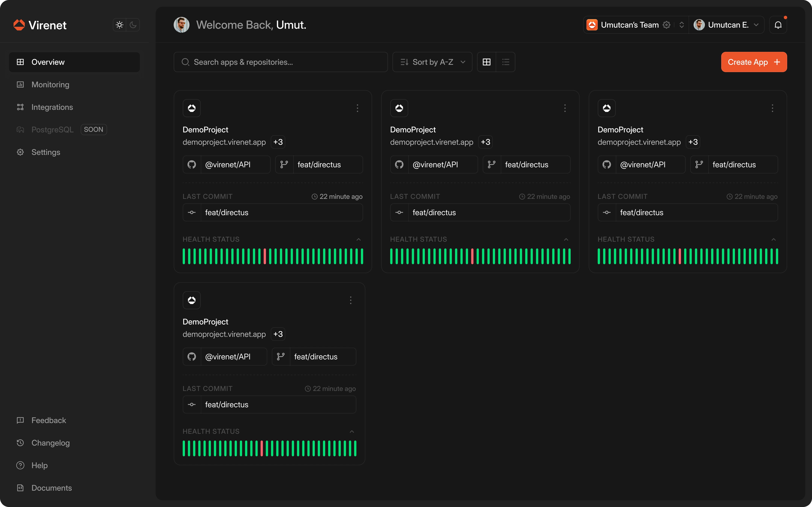Click GitHub icon in first DemoProject card
This screenshot has height=507, width=812.
[x=192, y=165]
